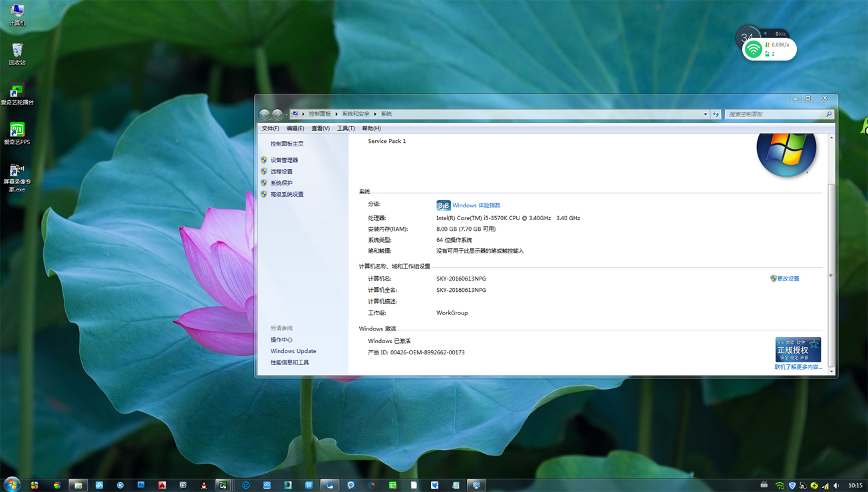The image size is (868, 492).
Task: Click the Windows Start orb
Action: point(11,485)
